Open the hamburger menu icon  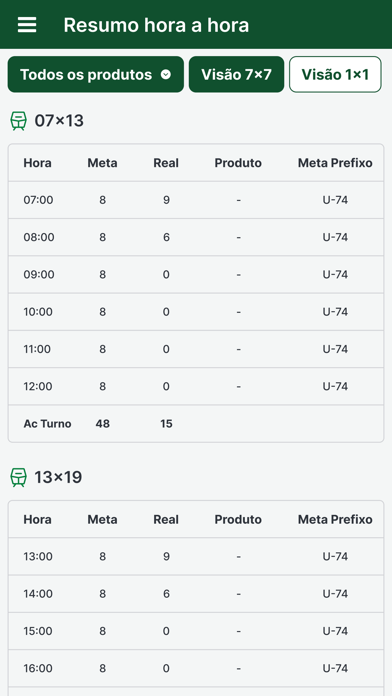click(27, 25)
